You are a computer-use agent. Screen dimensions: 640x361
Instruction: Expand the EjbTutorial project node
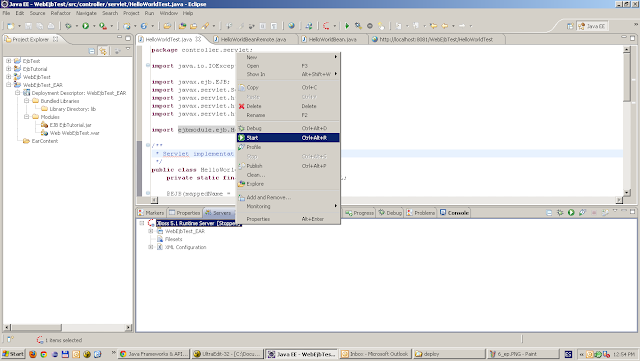coord(9,69)
